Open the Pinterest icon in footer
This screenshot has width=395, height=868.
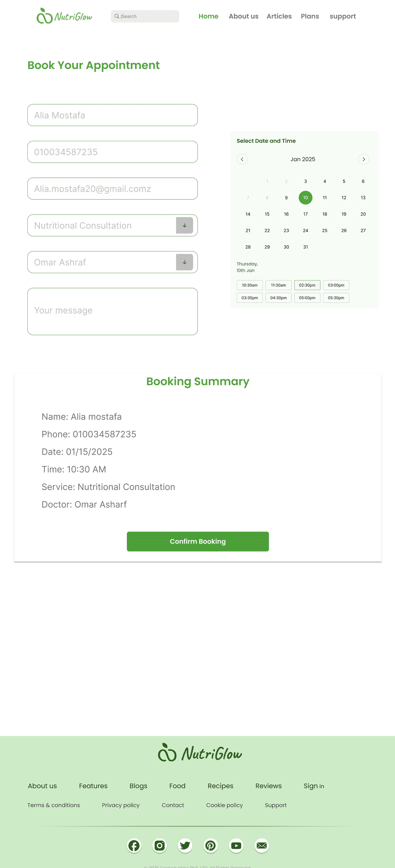pos(211,846)
